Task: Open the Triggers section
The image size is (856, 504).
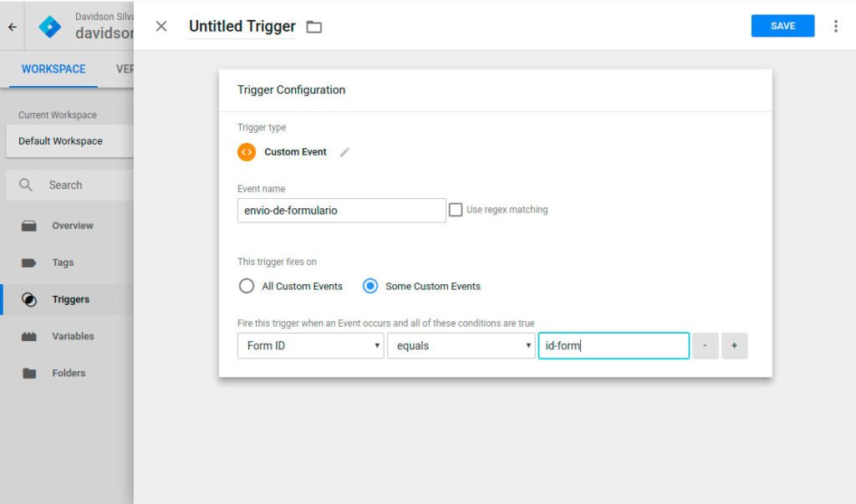Action: [x=70, y=298]
